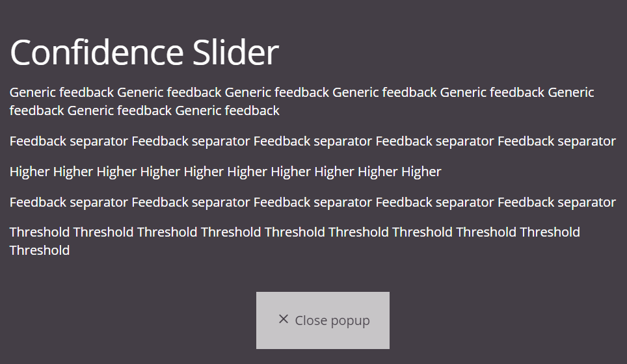Viewport: 627px width, 364px height.
Task: Click the Close popup button
Action: coord(323,320)
